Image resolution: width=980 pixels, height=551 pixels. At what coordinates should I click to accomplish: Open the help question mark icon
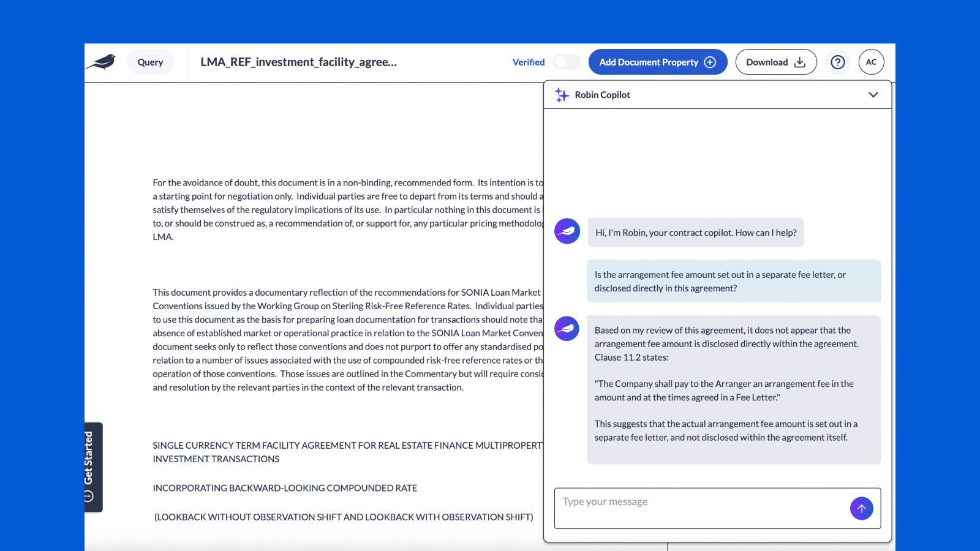(x=838, y=62)
